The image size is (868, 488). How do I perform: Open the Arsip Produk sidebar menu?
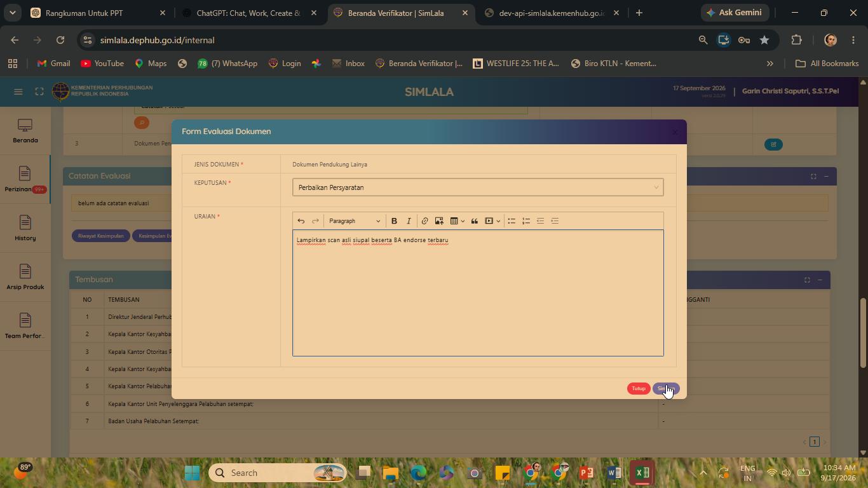coord(25,277)
